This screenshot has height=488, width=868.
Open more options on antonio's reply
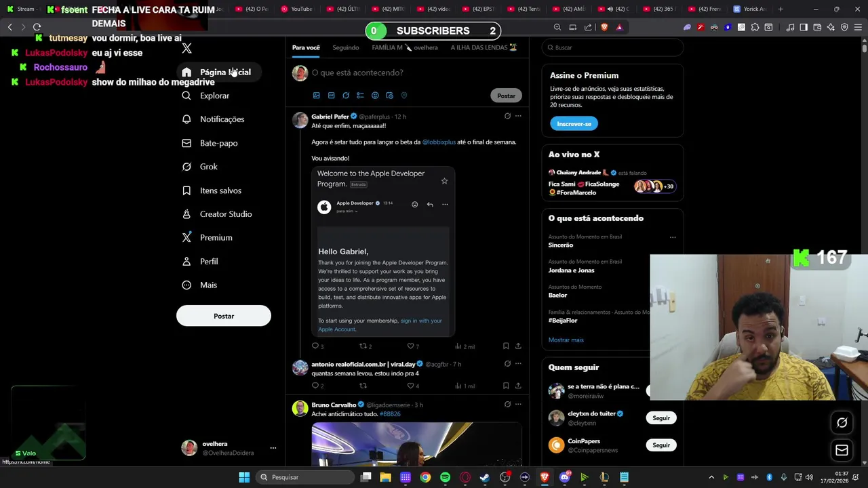[518, 363]
